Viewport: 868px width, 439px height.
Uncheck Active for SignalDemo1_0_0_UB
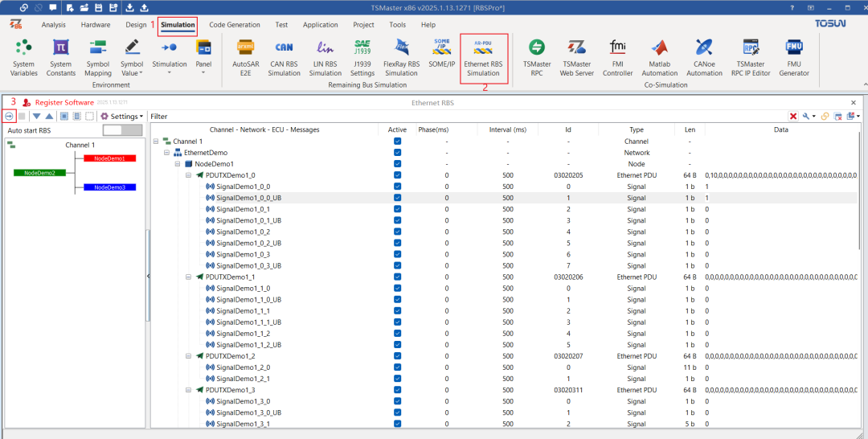coord(397,198)
